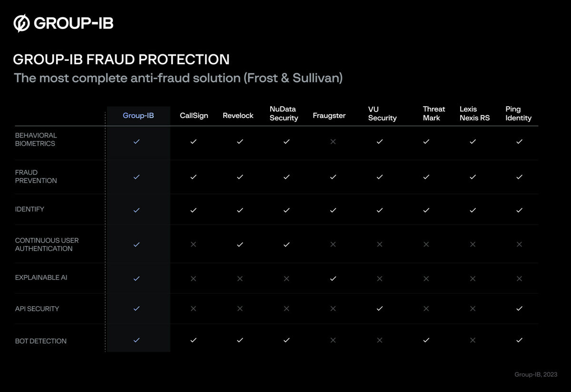Click the API Security row label
This screenshot has width=571, height=392.
click(37, 309)
